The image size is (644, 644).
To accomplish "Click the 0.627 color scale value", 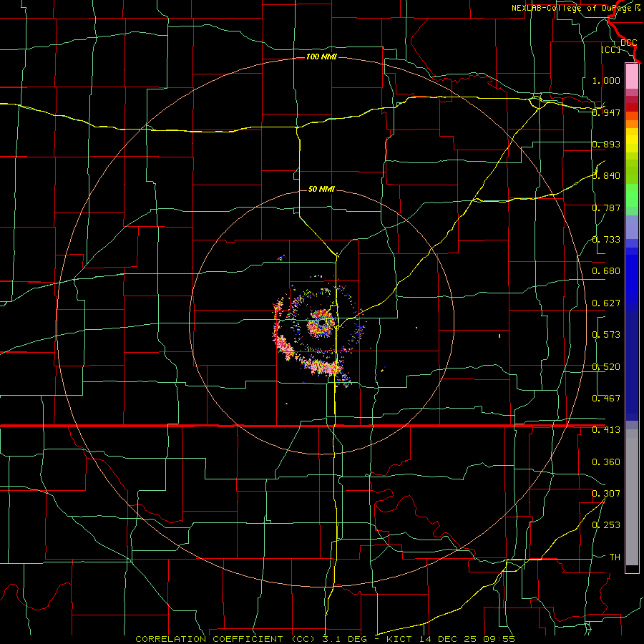I will click(x=606, y=303).
